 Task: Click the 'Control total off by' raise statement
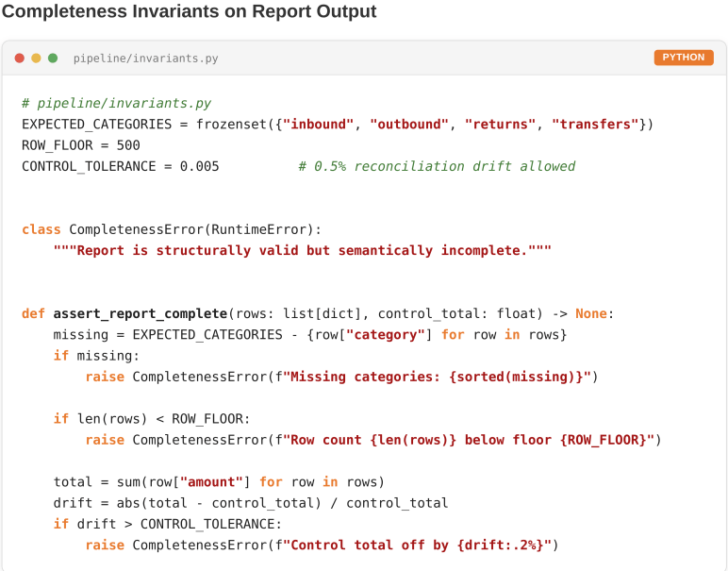(x=322, y=545)
